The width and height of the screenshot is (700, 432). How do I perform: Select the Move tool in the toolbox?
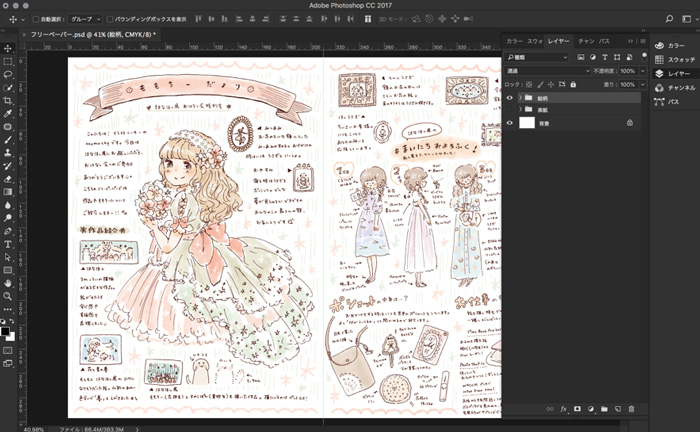[x=8, y=49]
